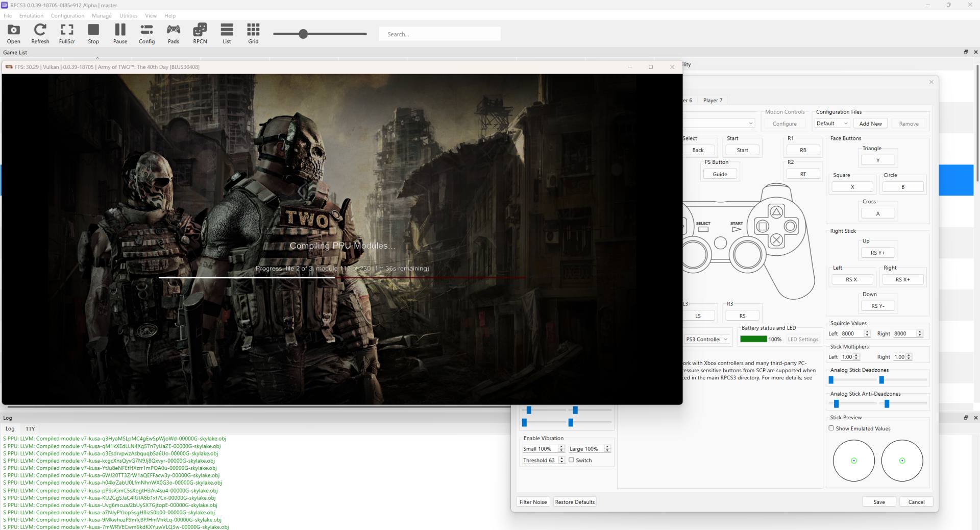Click the Restore Defaults button

coord(575,502)
